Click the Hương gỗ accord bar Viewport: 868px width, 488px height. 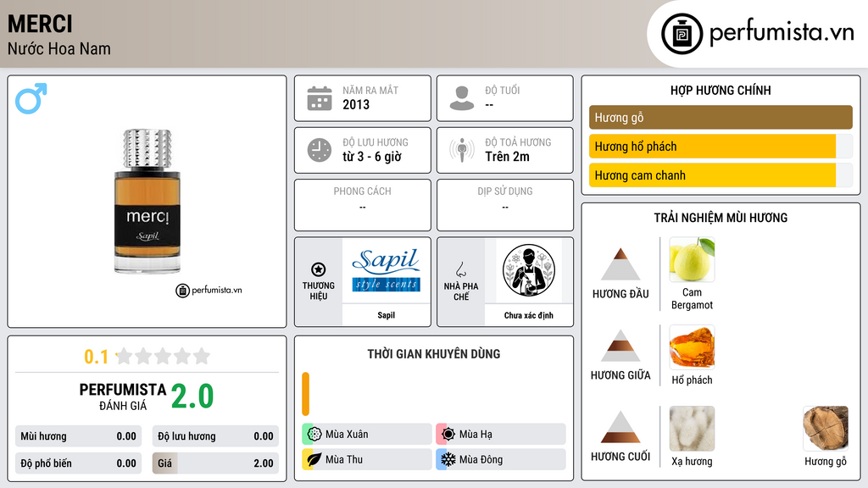(721, 117)
